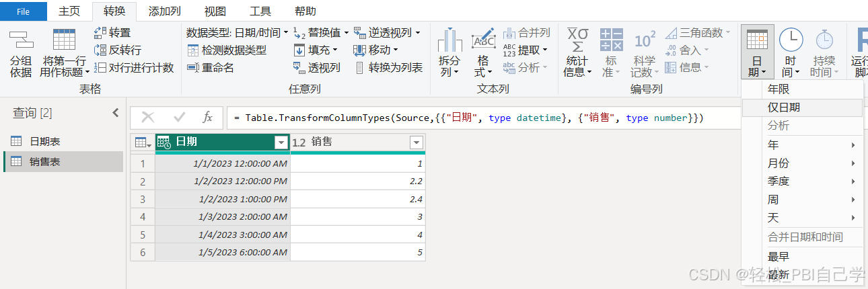Click sales value 2.4

click(358, 199)
